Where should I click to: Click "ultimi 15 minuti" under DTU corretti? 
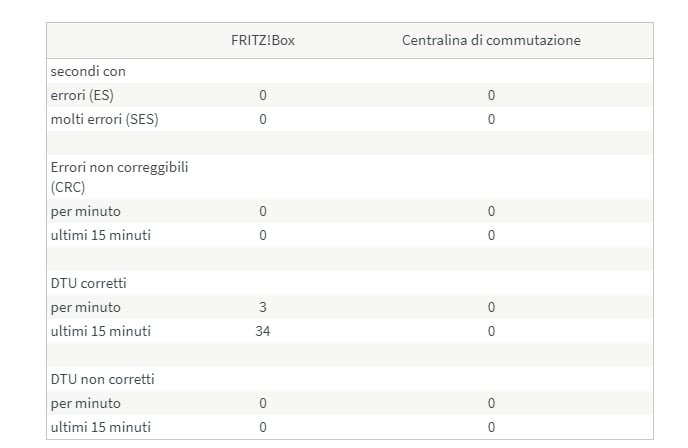point(100,331)
